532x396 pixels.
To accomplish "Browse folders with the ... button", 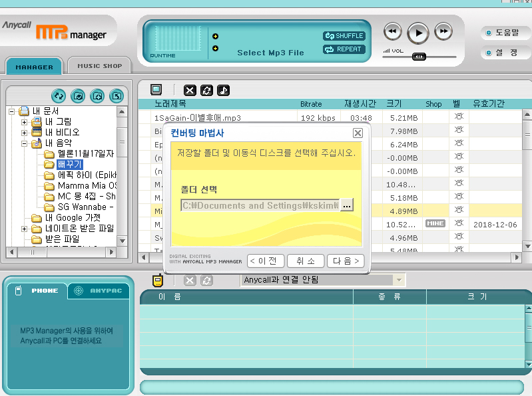I will click(347, 205).
